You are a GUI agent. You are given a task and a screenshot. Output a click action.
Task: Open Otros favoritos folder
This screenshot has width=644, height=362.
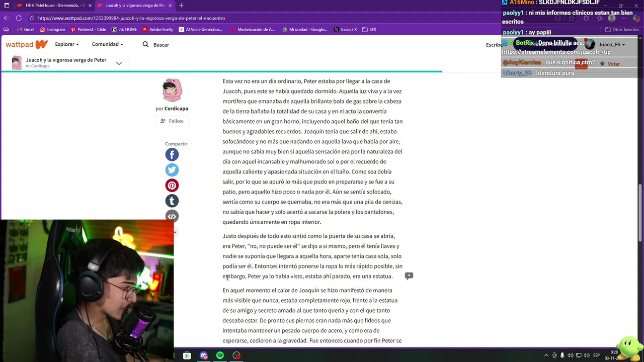pos(622,29)
